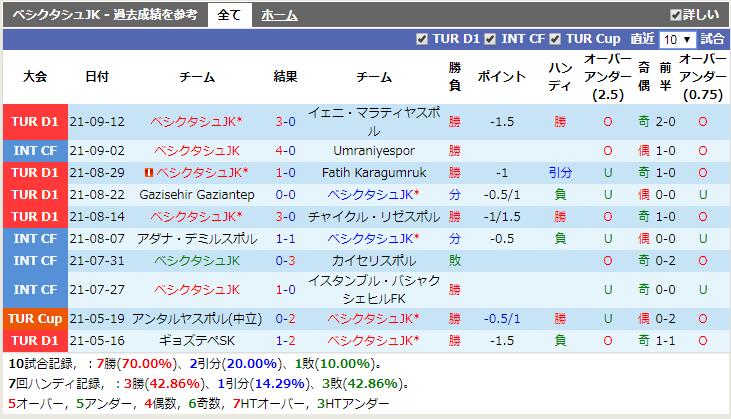Click the 日付 column header

pos(97,76)
